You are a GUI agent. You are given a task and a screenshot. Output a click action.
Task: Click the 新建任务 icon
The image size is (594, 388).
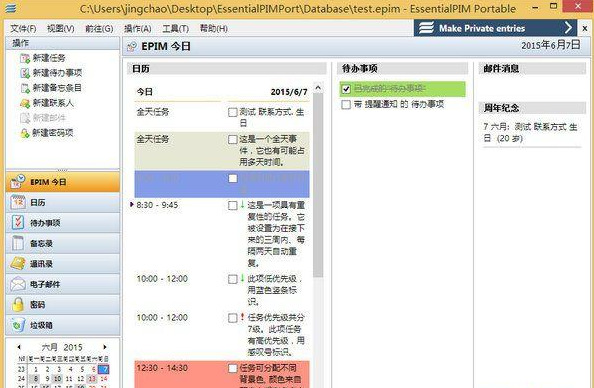[25, 58]
